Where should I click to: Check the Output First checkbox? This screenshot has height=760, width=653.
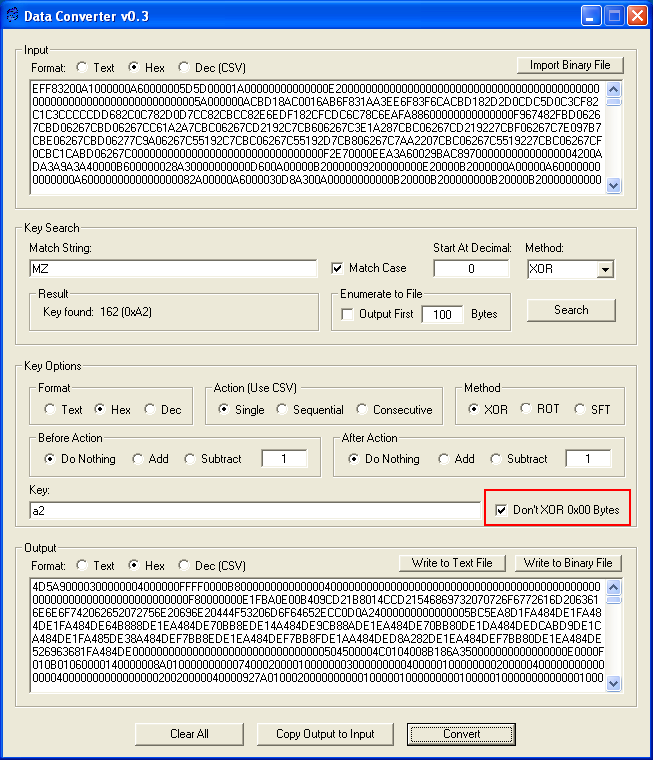347,314
